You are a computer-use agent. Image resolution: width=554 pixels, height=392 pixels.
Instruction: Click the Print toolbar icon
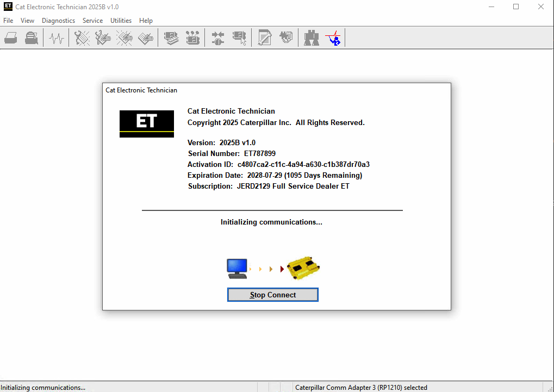point(10,38)
